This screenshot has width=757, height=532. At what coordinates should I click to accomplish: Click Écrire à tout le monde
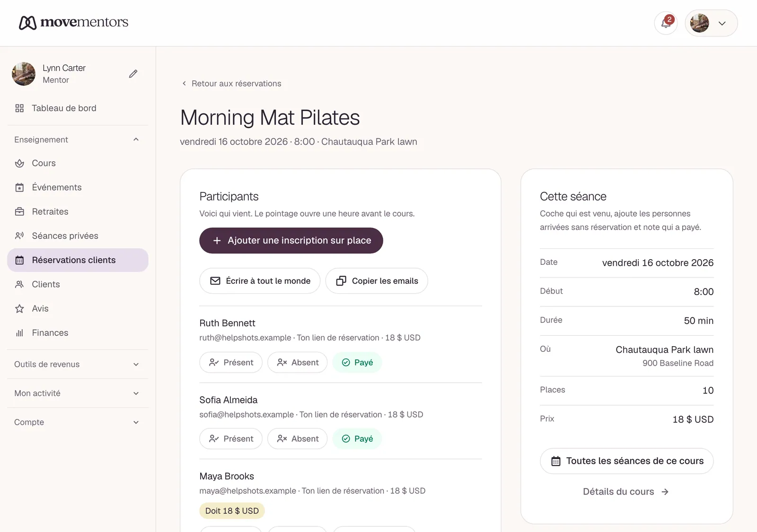point(260,281)
